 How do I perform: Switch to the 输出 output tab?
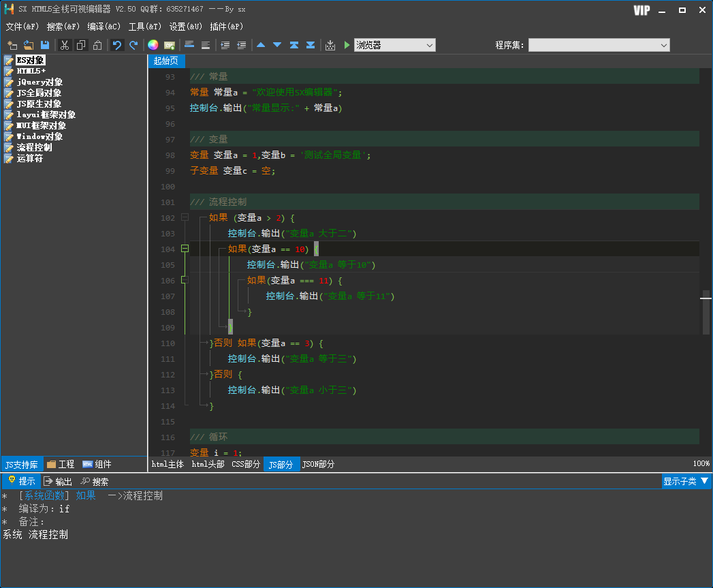click(58, 481)
